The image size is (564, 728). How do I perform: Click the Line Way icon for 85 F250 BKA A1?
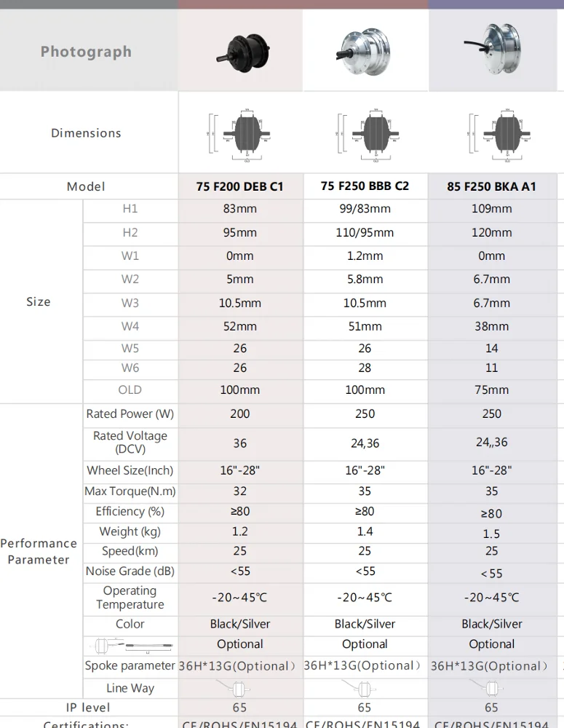[x=491, y=688]
